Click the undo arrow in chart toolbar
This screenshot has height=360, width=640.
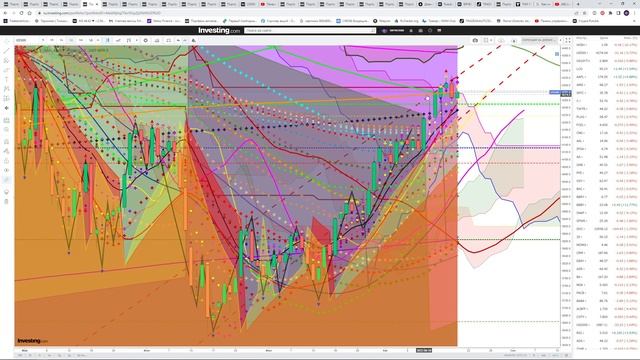(178, 40)
